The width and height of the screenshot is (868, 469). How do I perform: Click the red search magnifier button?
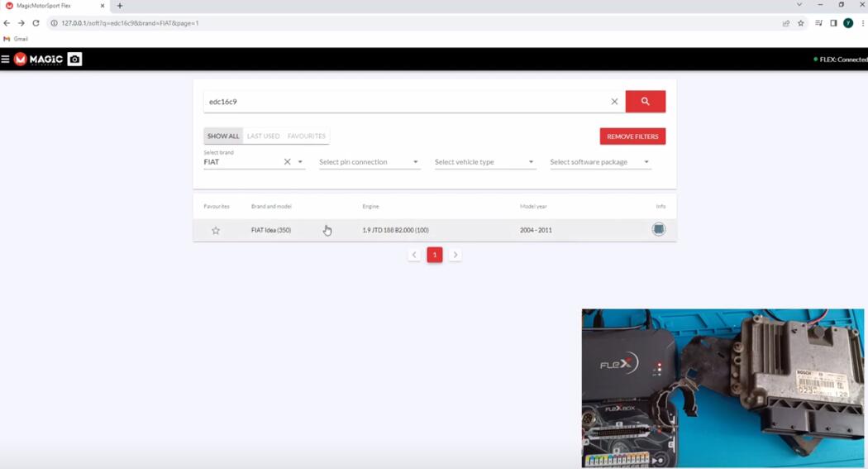646,102
